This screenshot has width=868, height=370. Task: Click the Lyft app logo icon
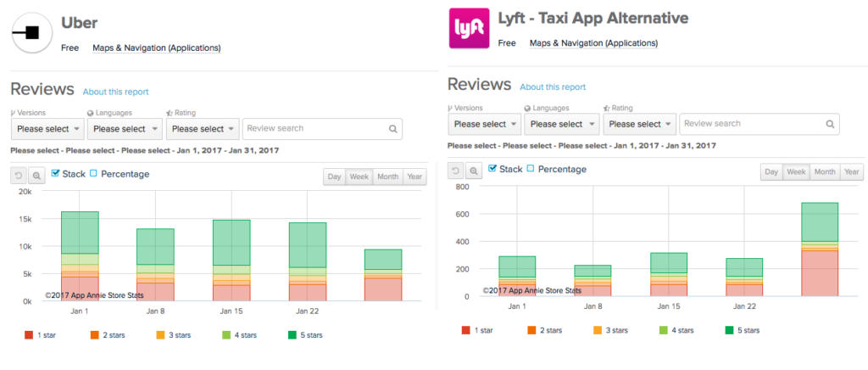point(469,28)
